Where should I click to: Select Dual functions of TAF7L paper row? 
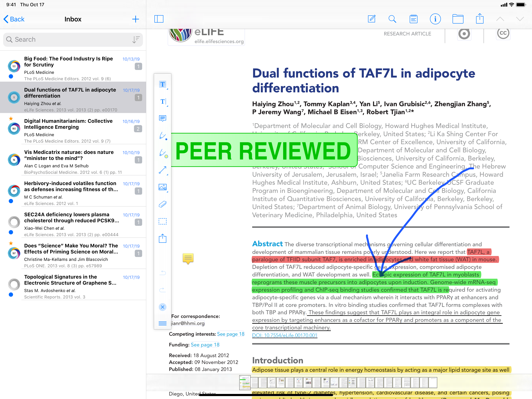[73, 97]
